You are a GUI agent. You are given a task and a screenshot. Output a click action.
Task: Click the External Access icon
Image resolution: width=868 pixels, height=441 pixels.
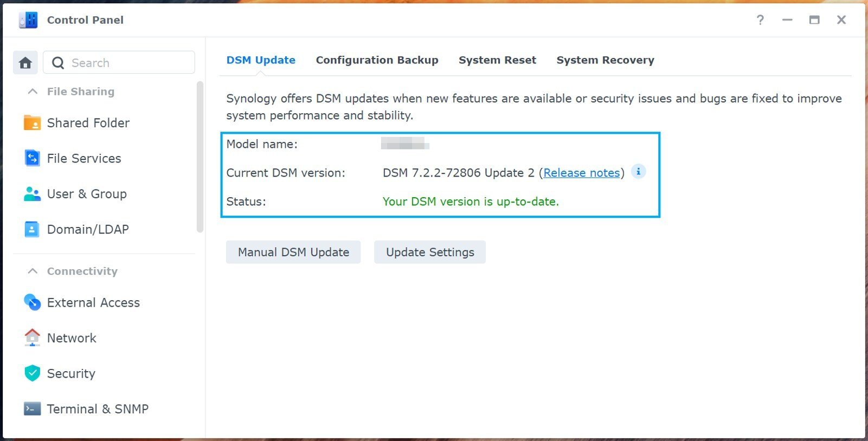point(32,302)
